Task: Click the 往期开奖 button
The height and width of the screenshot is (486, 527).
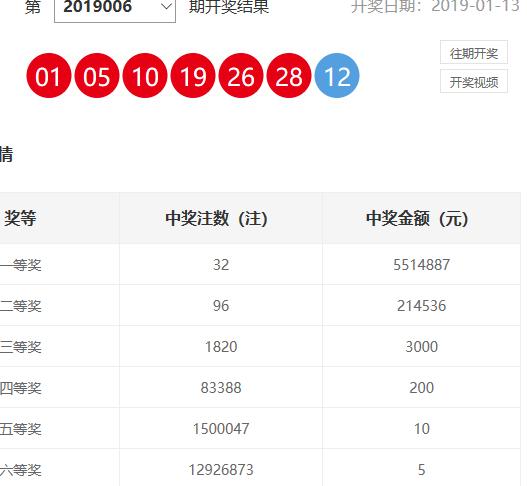Action: coord(474,52)
